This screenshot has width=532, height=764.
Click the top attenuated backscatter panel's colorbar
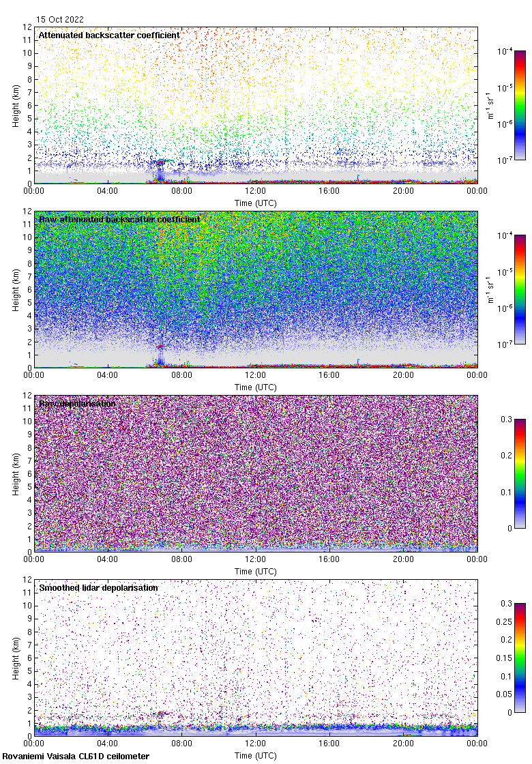(520, 105)
